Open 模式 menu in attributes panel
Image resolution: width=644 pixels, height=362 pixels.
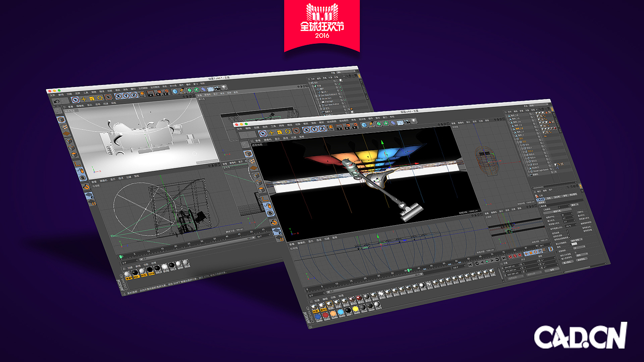point(539,191)
